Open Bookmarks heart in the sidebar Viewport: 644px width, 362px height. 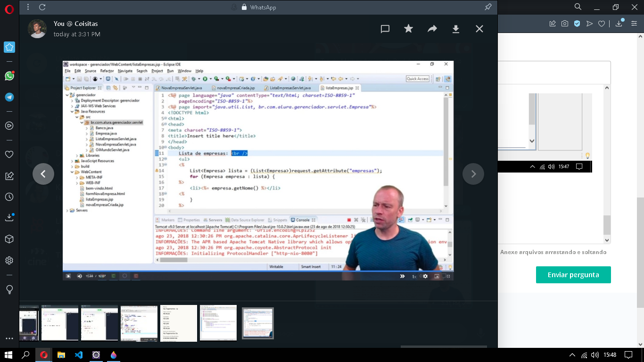point(9,154)
